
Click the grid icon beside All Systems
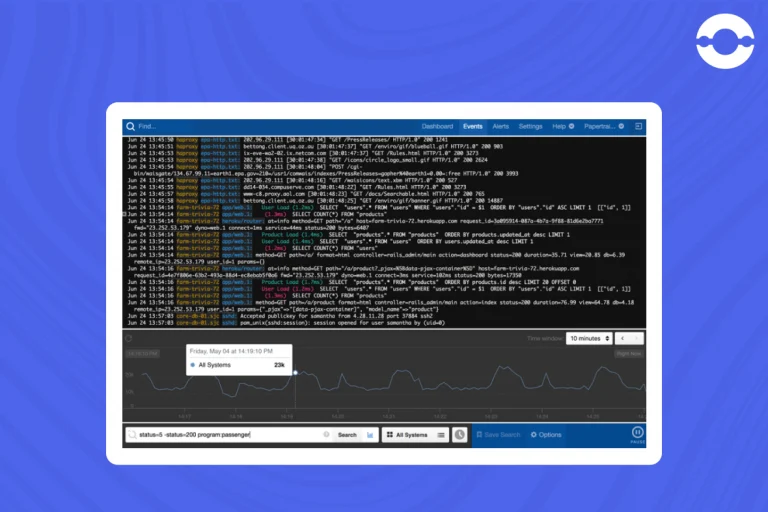pyautogui.click(x=390, y=435)
